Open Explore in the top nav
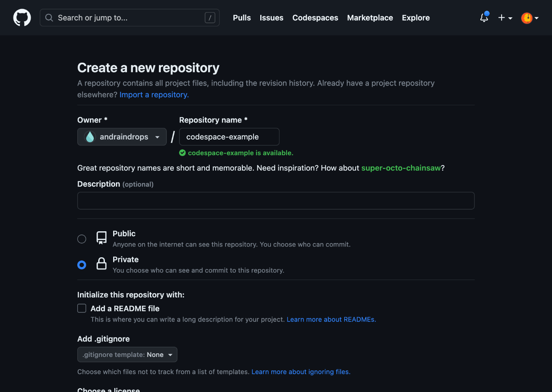The image size is (552, 392). [416, 18]
